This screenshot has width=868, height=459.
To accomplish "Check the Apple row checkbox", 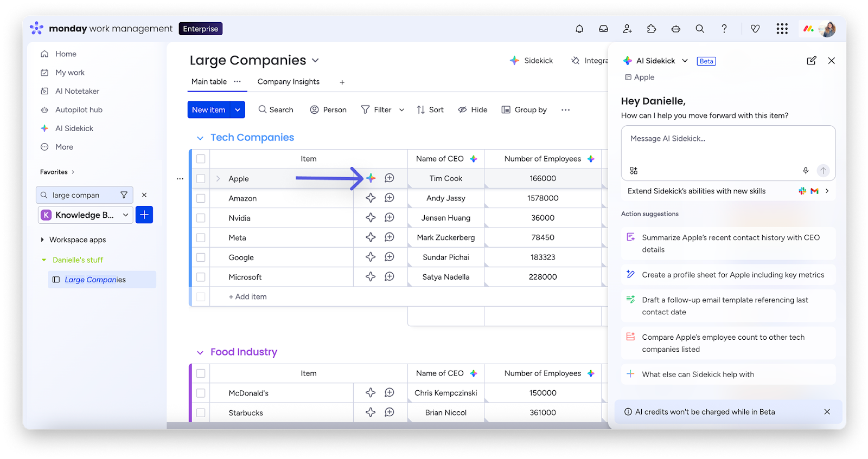I will pos(201,178).
